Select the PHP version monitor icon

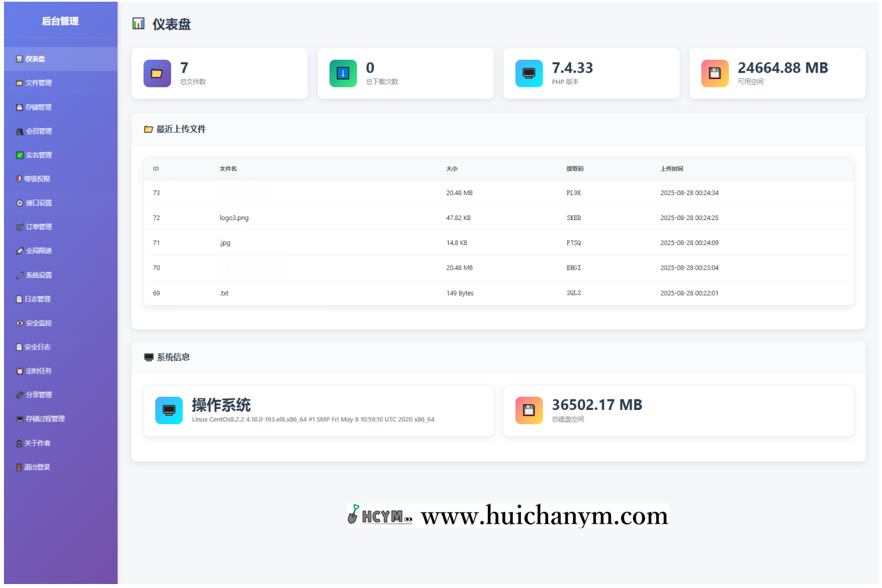pyautogui.click(x=529, y=73)
